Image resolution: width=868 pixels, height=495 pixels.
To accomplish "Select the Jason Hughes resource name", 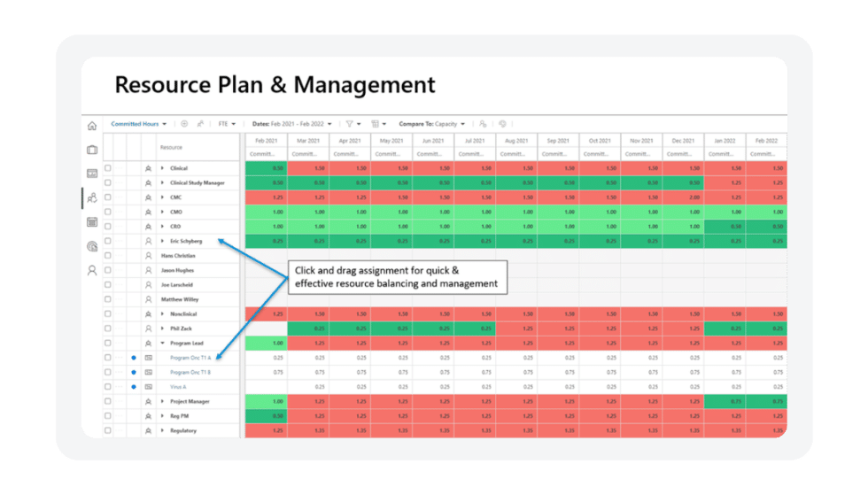I will click(178, 270).
